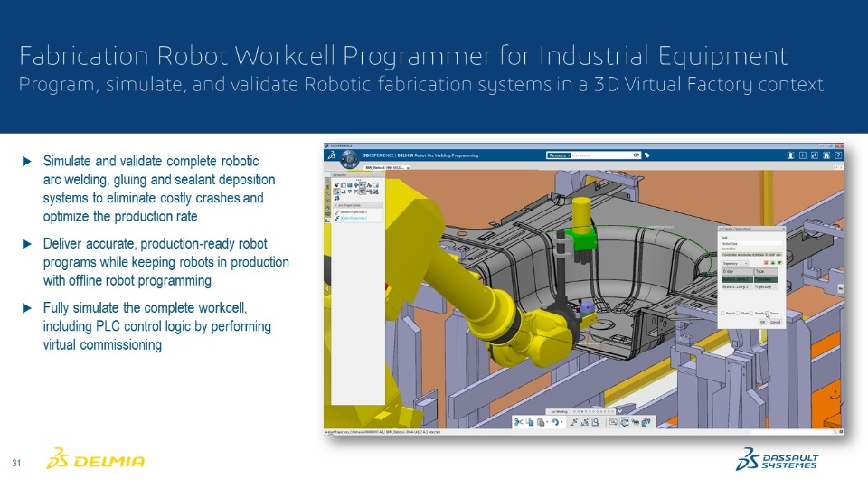Collapse the left panel arrow handle

(327, 288)
